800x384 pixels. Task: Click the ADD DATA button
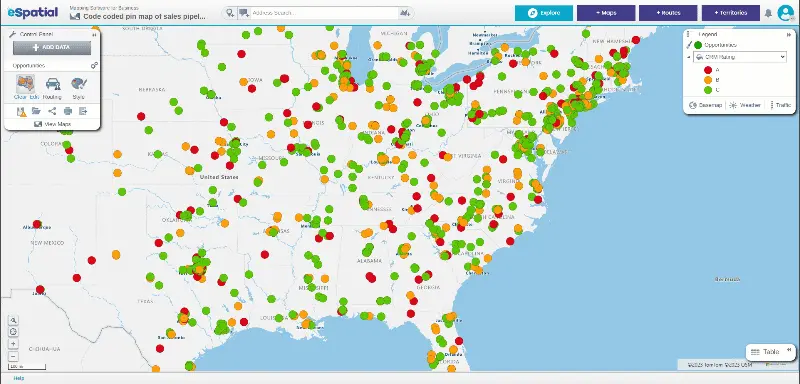click(52, 48)
